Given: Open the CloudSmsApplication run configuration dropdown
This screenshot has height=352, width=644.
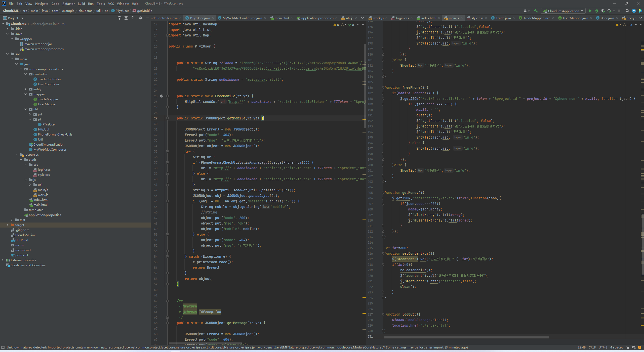Looking at the screenshot, I should click(x=563, y=11).
